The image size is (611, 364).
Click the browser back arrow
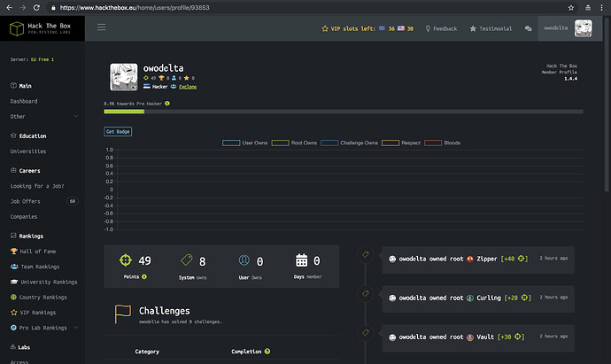click(x=10, y=7)
